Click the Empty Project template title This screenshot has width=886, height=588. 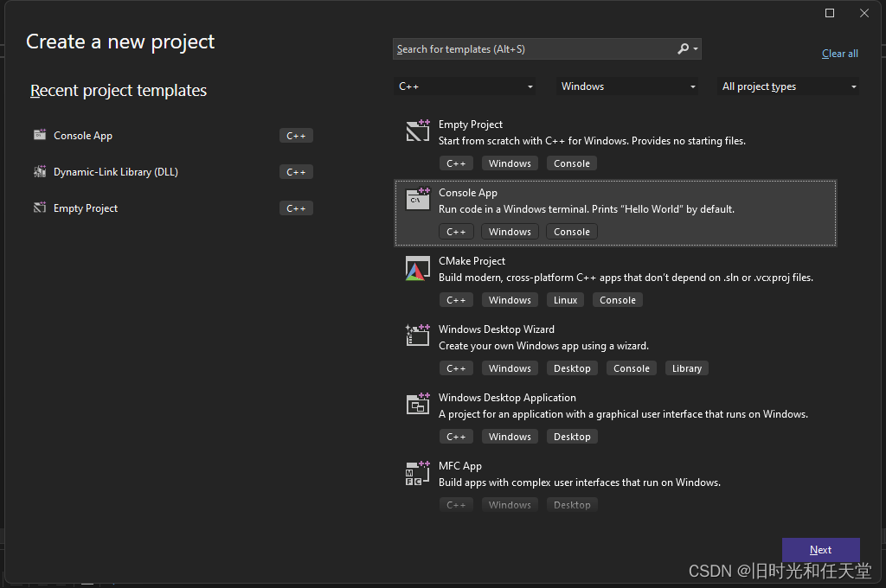coord(470,125)
